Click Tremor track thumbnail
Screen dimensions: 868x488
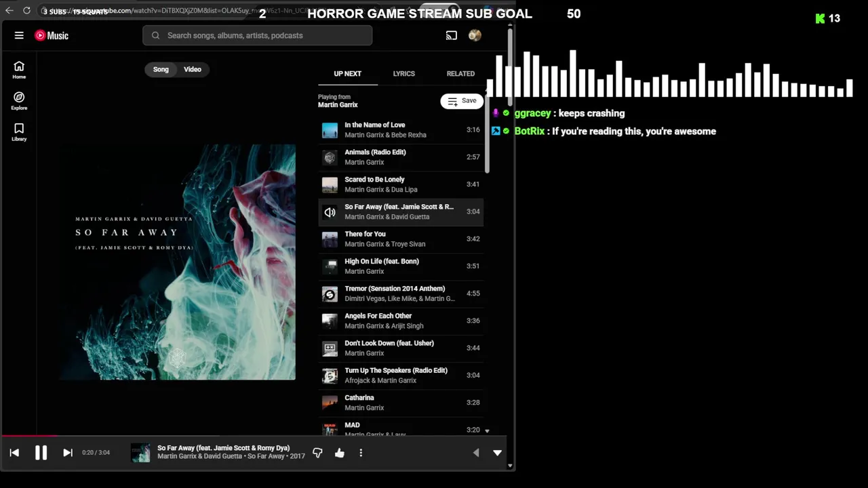pyautogui.click(x=330, y=294)
